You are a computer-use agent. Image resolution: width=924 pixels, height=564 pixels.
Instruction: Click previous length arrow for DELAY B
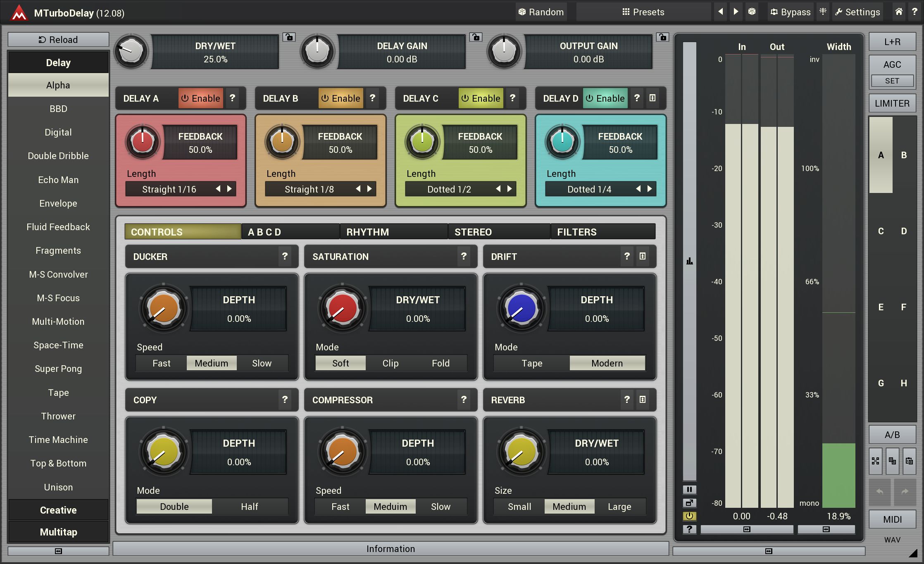(x=358, y=189)
